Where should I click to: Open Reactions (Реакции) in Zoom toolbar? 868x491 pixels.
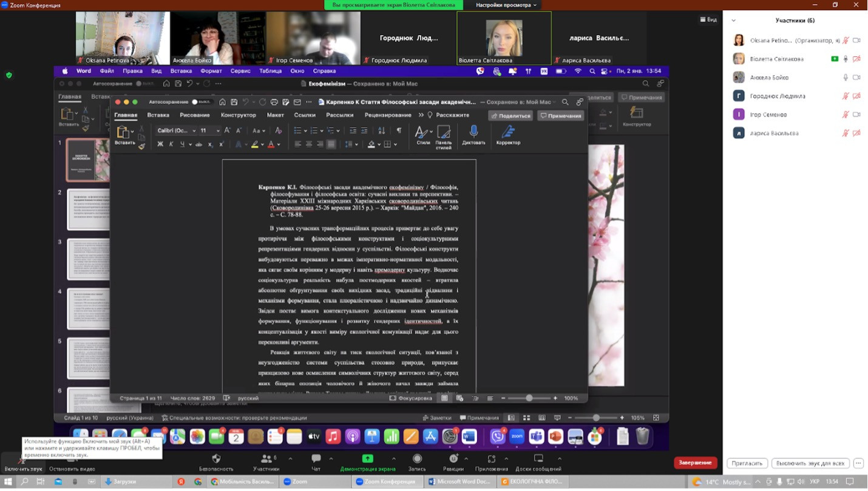coord(453,459)
